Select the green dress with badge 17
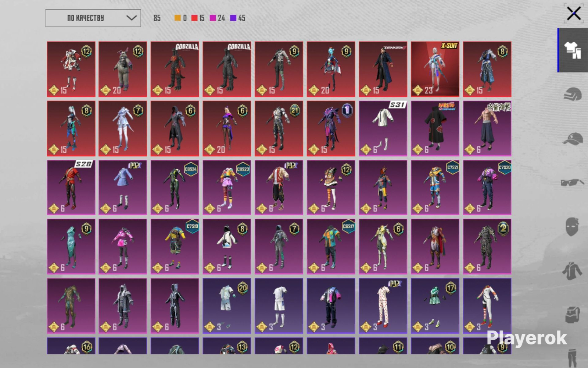The width and height of the screenshot is (588, 368). pos(435,306)
